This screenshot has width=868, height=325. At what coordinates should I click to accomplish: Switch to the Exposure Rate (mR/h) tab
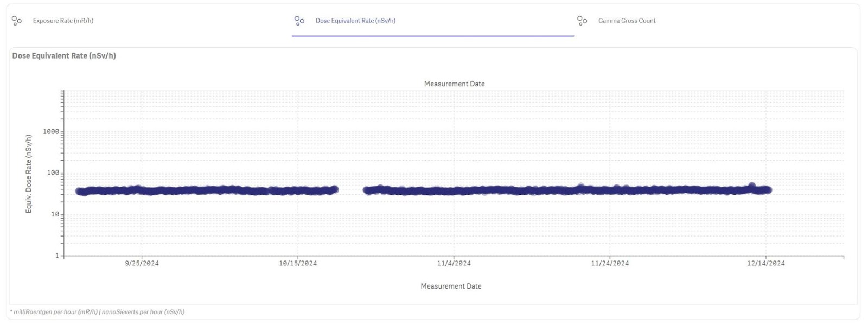pyautogui.click(x=63, y=21)
